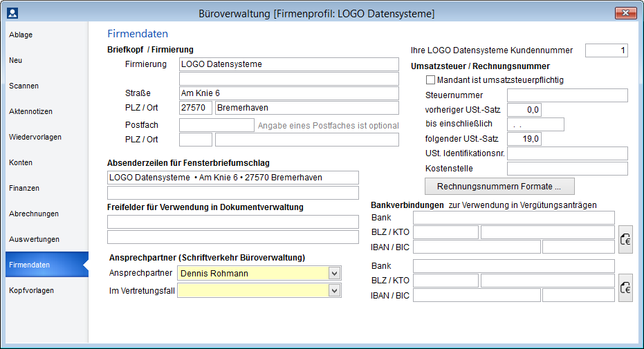This screenshot has height=349, width=644.
Task: Click the first Freifeld input
Action: tap(233, 222)
